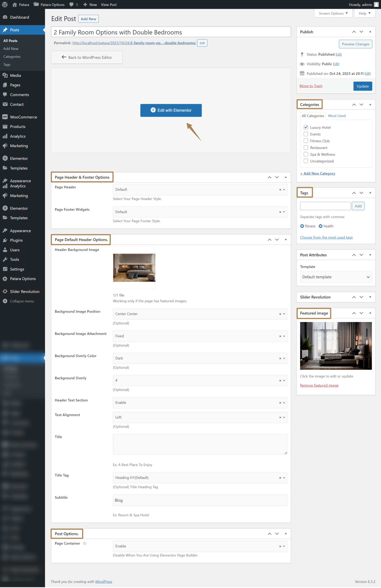
Task: Click the WooCommerce icon in the sidebar
Action: [5, 117]
